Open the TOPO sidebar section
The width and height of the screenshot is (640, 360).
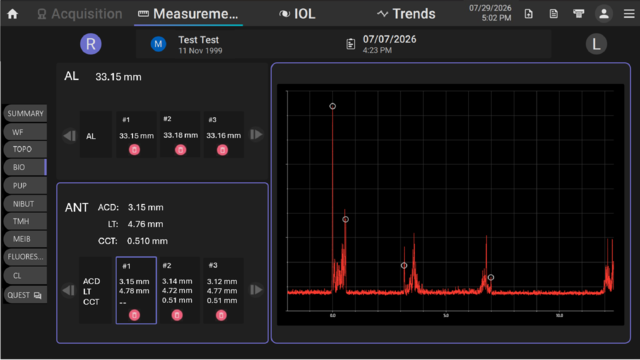tap(25, 149)
